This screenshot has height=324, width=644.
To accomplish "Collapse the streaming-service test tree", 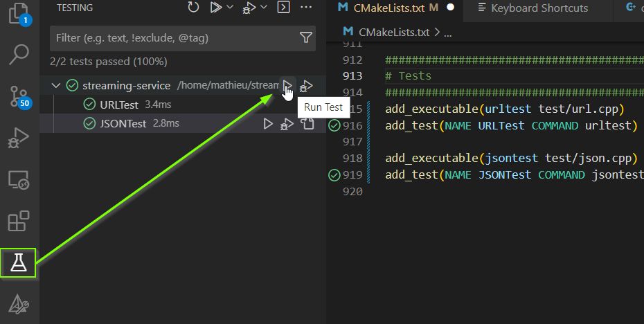I will (x=56, y=85).
